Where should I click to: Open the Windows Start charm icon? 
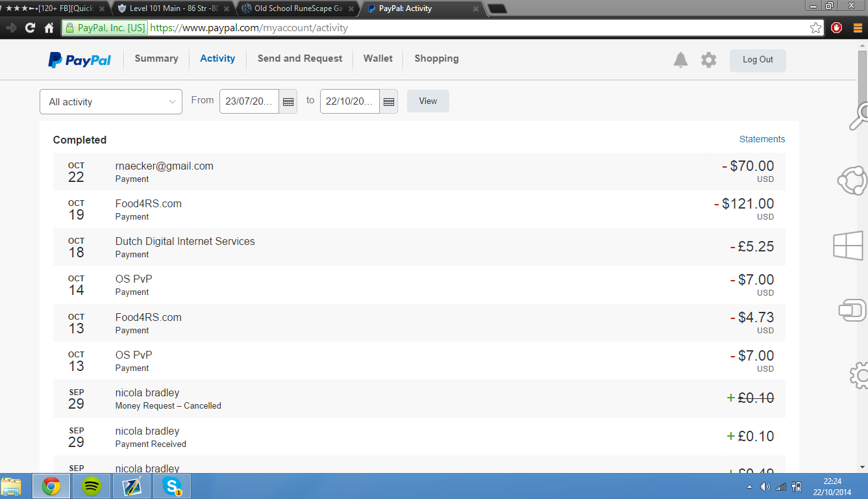pyautogui.click(x=849, y=246)
